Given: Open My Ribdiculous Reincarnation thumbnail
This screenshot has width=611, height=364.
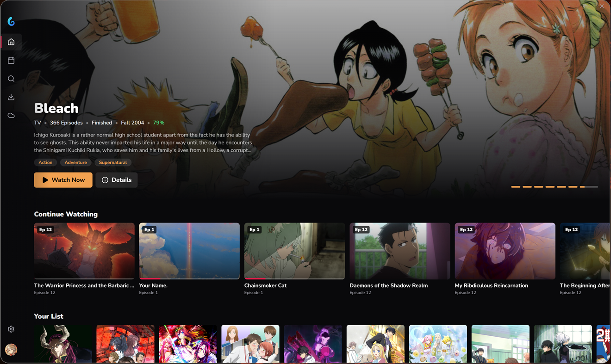Looking at the screenshot, I should click(x=505, y=251).
